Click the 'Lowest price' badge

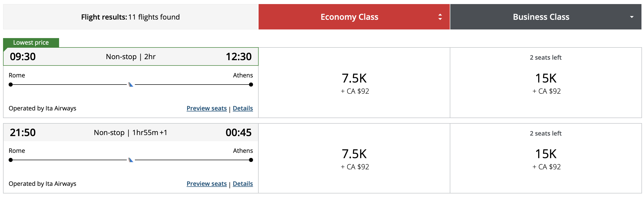tap(30, 42)
